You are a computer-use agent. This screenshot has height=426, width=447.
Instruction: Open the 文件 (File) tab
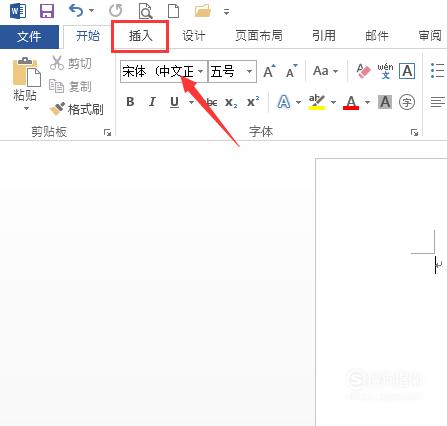29,36
